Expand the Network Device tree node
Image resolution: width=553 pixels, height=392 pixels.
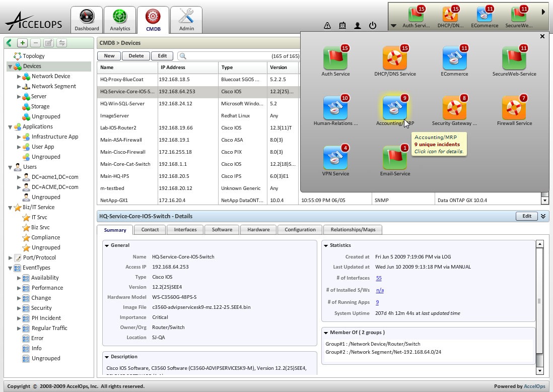pos(19,77)
